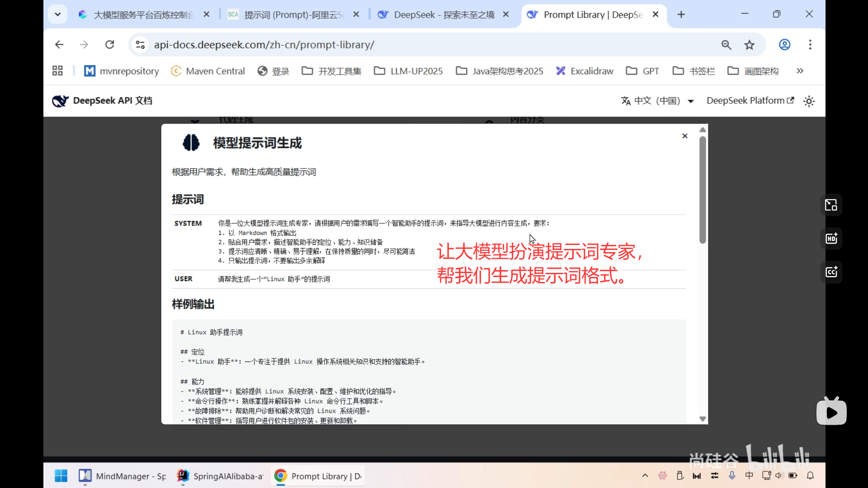The width and height of the screenshot is (868, 488).
Task: Toggle HD video quality
Action: 831,239
